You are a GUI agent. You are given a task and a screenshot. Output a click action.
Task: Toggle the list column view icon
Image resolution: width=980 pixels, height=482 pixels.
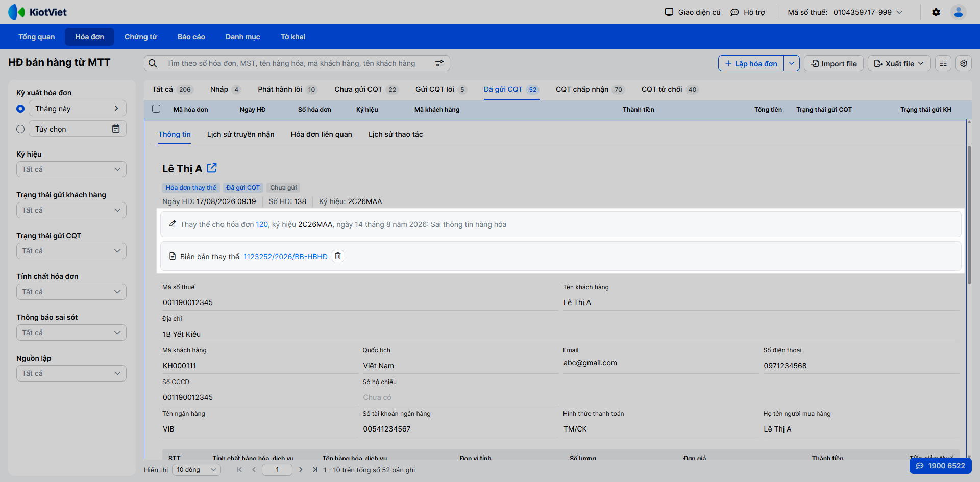point(943,63)
